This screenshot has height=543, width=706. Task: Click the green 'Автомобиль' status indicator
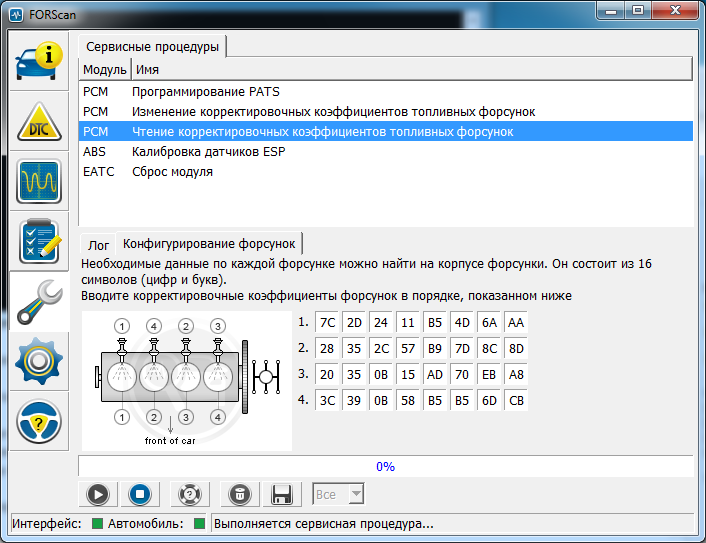click(199, 524)
